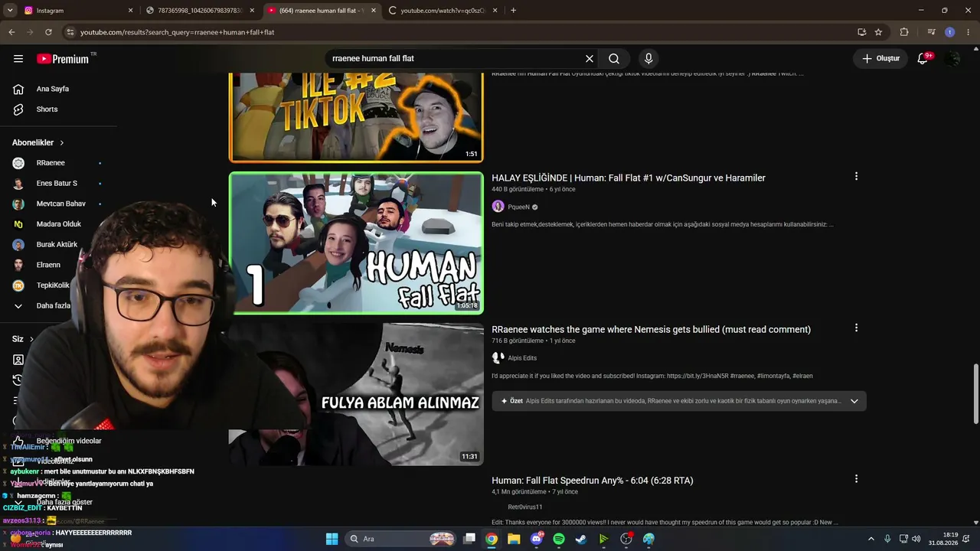Open Spotify from the taskbar
The image size is (980, 551).
coord(559,539)
